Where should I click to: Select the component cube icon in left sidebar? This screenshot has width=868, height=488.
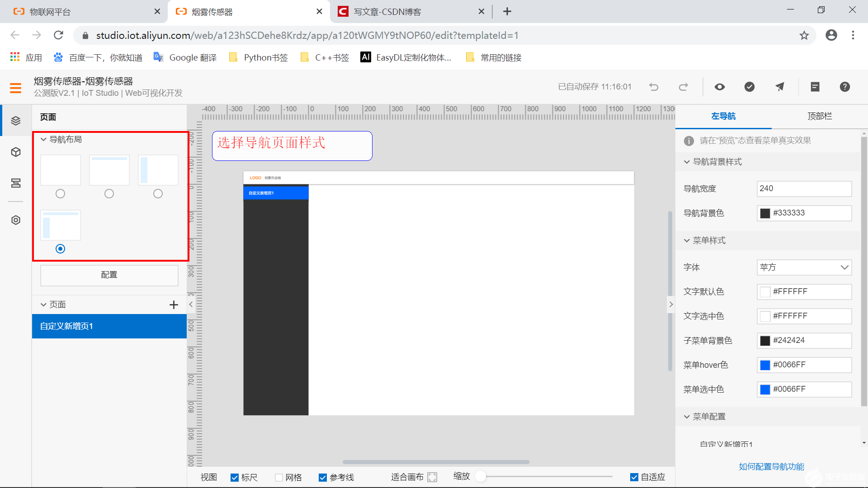pos(16,152)
